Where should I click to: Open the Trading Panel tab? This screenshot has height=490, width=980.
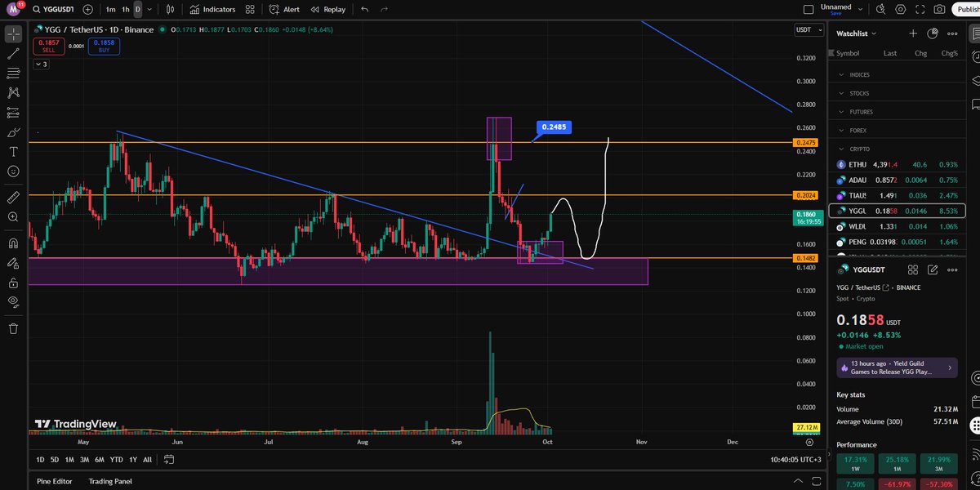click(110, 481)
